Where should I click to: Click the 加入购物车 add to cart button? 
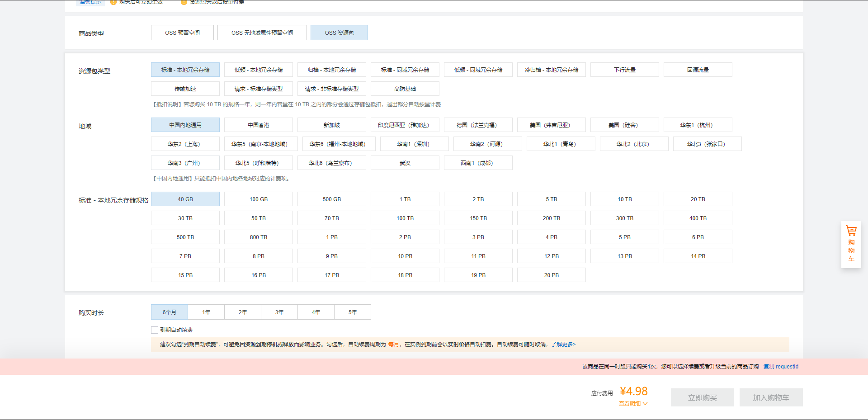tap(771, 397)
